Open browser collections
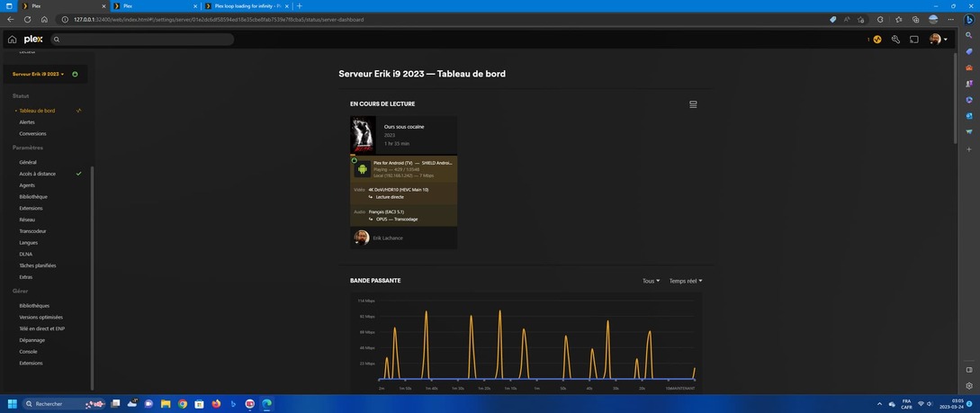 pos(915,20)
